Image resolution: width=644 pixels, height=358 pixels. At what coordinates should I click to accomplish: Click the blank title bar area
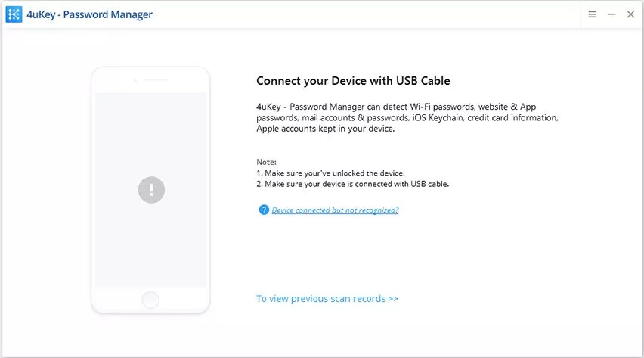(x=366, y=14)
